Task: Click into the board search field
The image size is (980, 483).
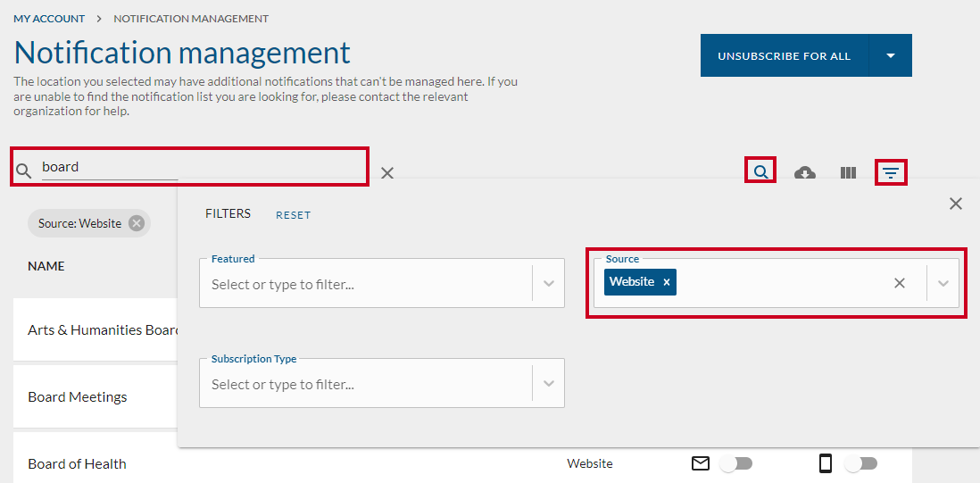Action: click(x=110, y=168)
